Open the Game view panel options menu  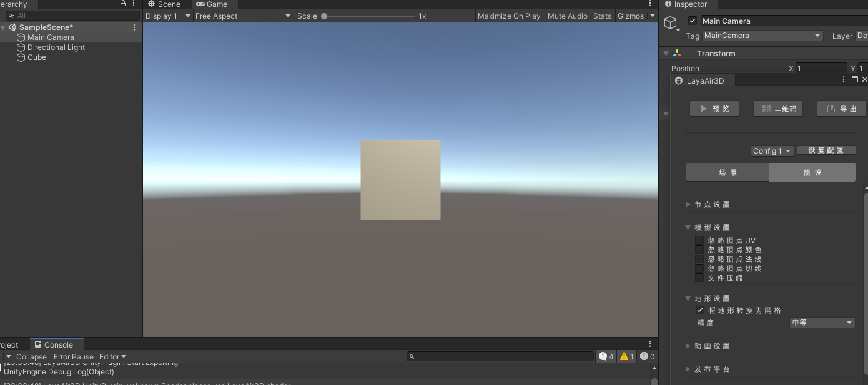tap(651, 4)
